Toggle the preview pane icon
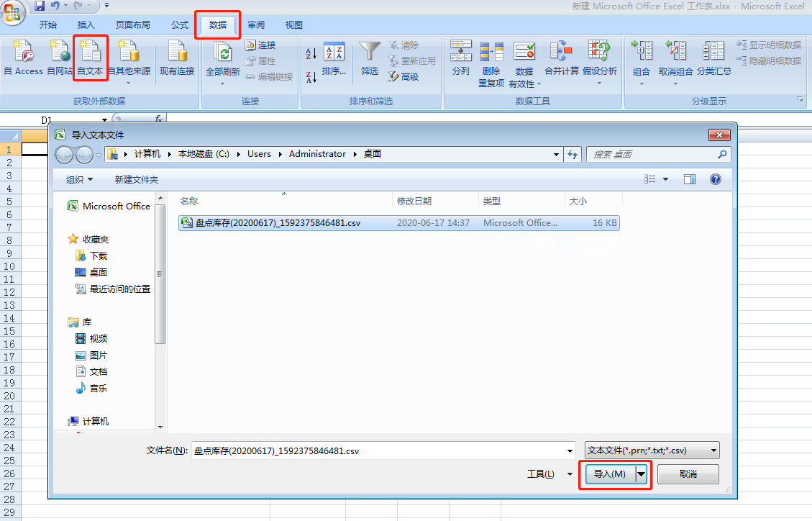 (689, 179)
